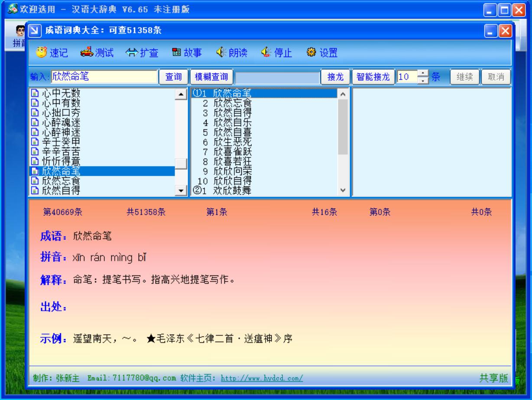
Task: Click the 汉语大辞典 main window app icon
Action: click(x=13, y=9)
